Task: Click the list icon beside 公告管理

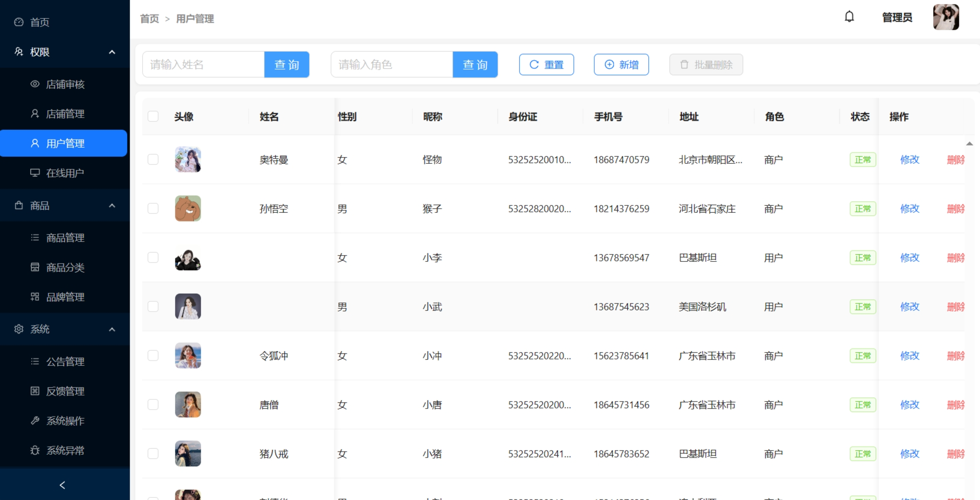Action: [35, 362]
